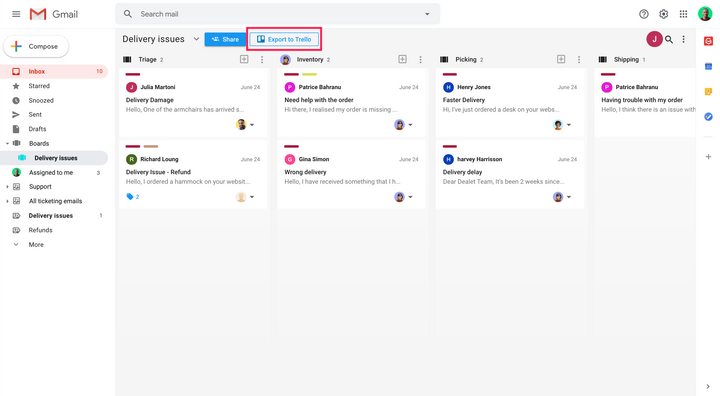Click the Triage column title
This screenshot has height=396, width=720.
click(147, 60)
